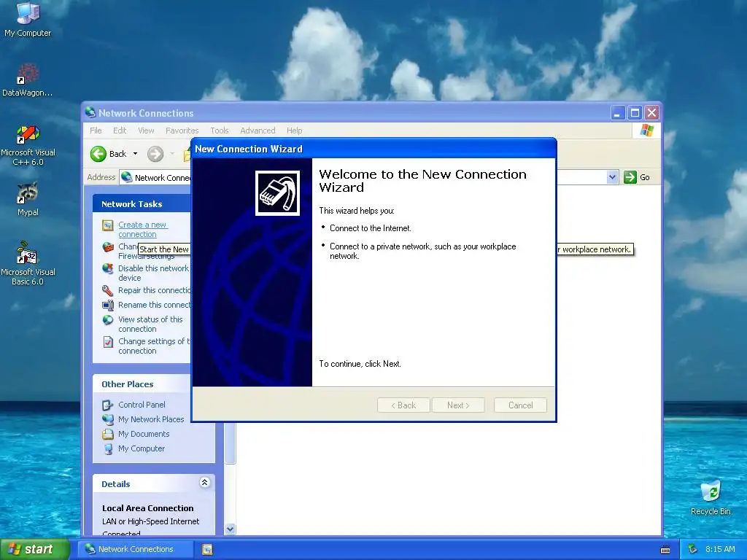Viewport: 747px width, 560px height.
Task: Click the My Documents folder icon
Action: (x=108, y=435)
